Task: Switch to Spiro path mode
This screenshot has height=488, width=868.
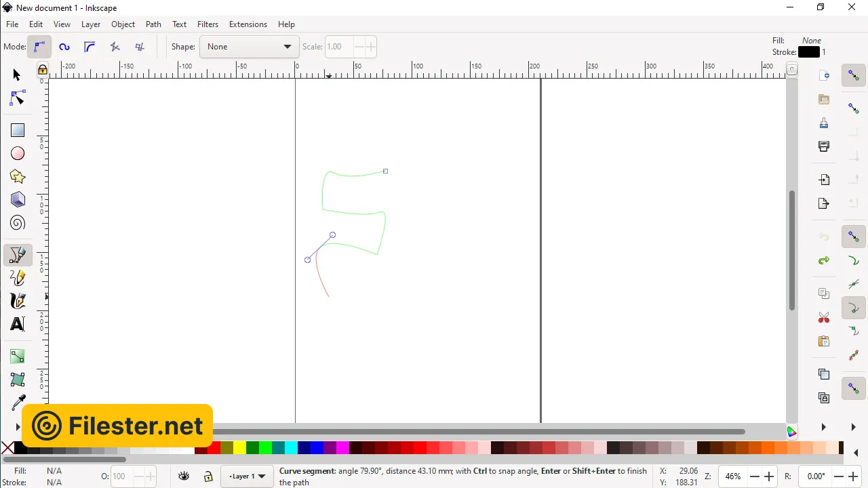Action: [x=64, y=47]
